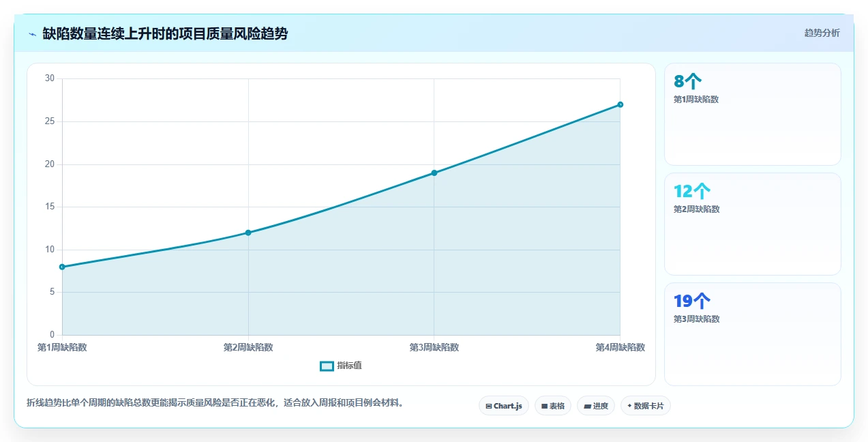Screen dimensions: 868x442
Task: Click the data point for 第1周缺陷数
Action: tap(62, 267)
